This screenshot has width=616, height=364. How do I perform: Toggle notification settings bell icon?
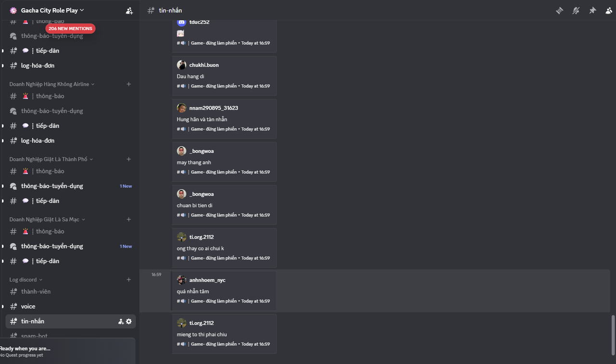click(576, 10)
